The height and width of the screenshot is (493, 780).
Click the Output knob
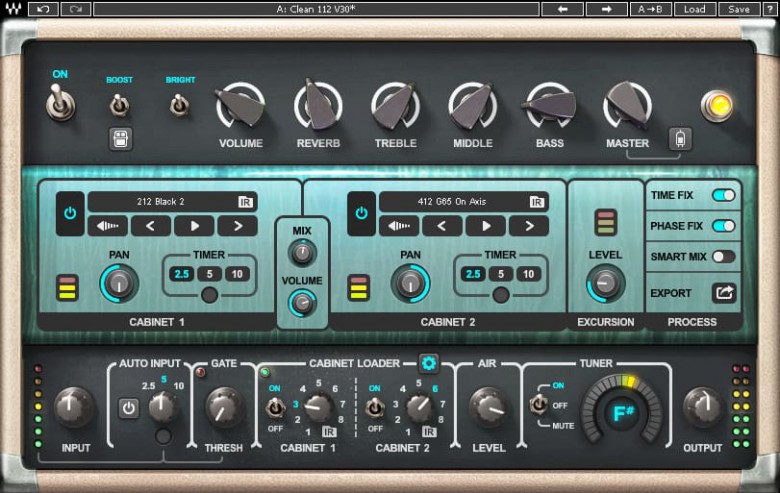(702, 407)
